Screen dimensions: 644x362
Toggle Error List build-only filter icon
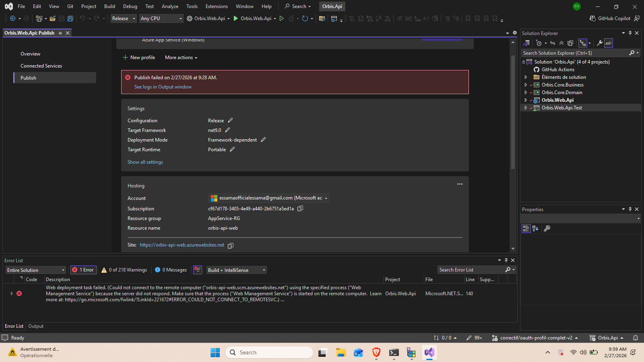[197, 270]
